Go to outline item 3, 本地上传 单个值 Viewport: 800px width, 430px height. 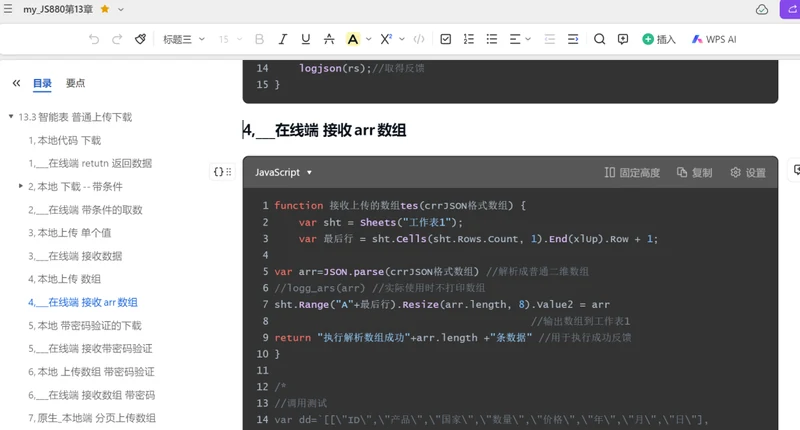click(70, 233)
